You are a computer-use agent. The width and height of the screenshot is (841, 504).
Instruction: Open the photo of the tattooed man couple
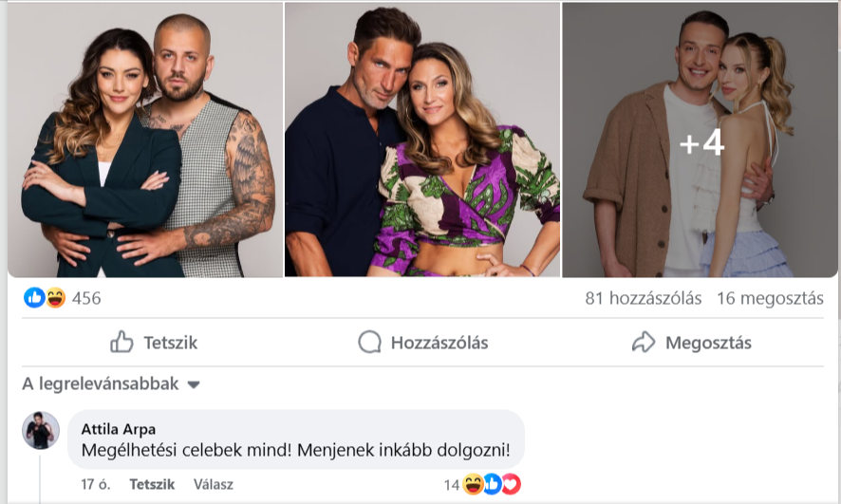(x=145, y=140)
